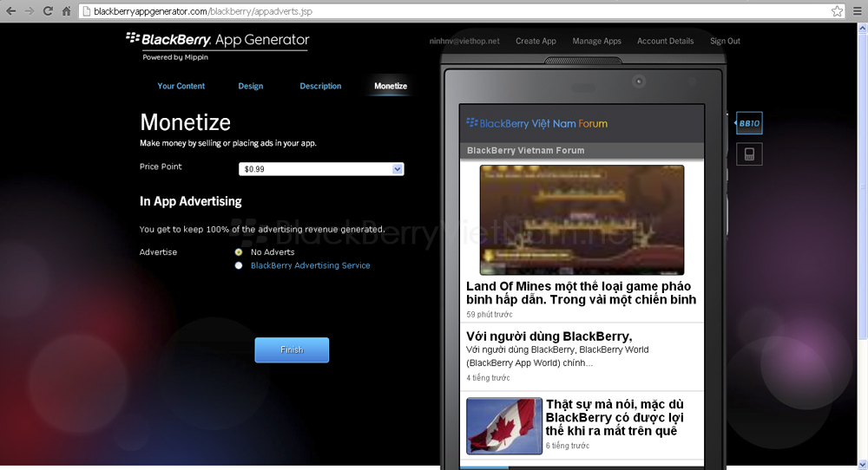Image resolution: width=868 pixels, height=470 pixels.
Task: Open BlackBerry Advertising Service link text
Action: pyautogui.click(x=311, y=265)
